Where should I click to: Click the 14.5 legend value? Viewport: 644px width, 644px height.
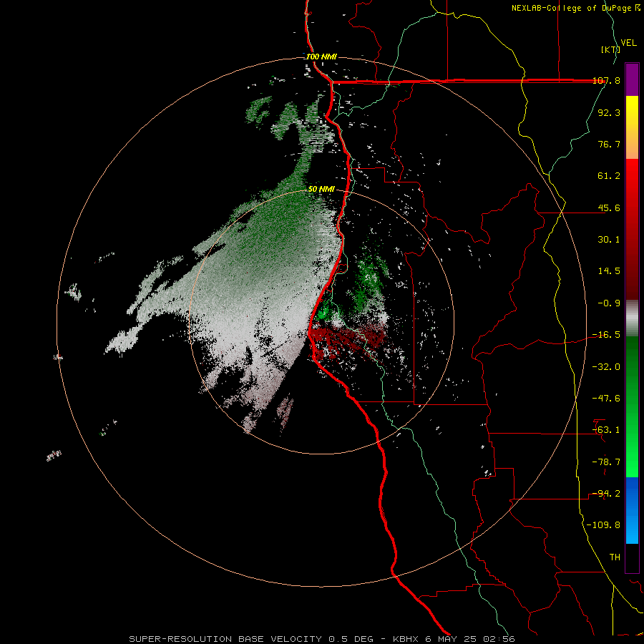609,271
